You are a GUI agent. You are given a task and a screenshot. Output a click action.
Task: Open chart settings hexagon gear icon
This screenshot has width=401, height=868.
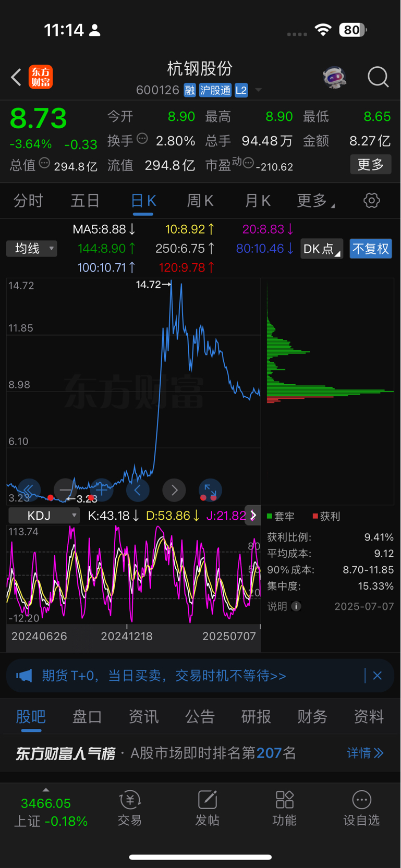[x=371, y=200]
